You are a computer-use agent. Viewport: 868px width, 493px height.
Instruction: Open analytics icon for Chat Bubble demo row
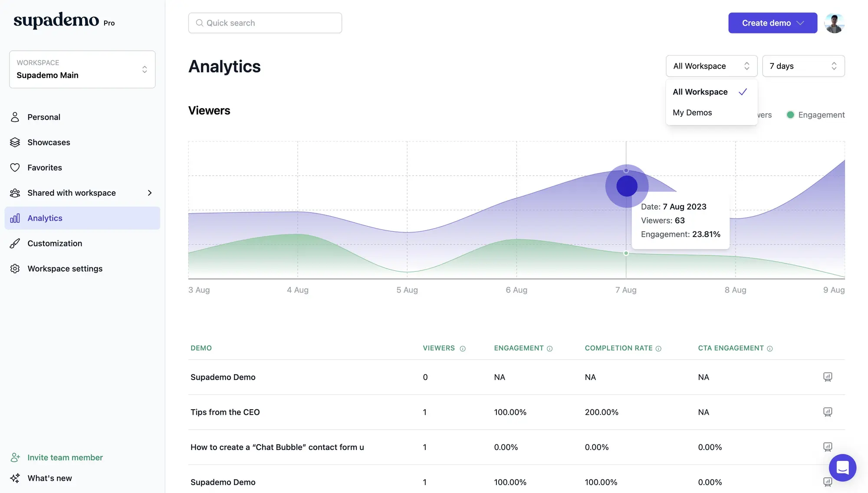coord(828,447)
